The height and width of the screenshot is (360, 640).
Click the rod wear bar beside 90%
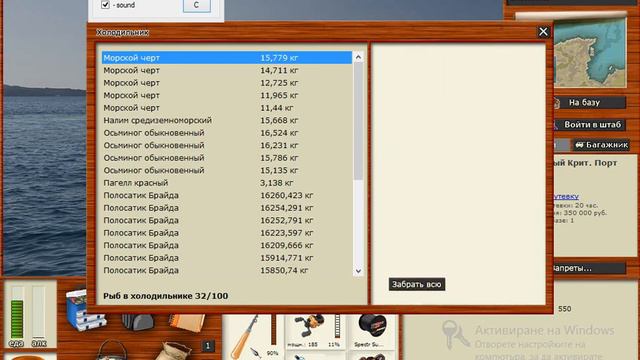coord(274,329)
